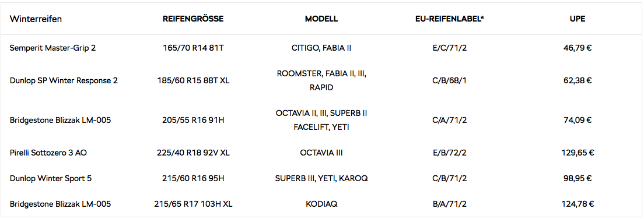The height and width of the screenshot is (219, 644).
Task: Select Dunlop SP Winter Response 2 tire name
Action: (x=64, y=81)
